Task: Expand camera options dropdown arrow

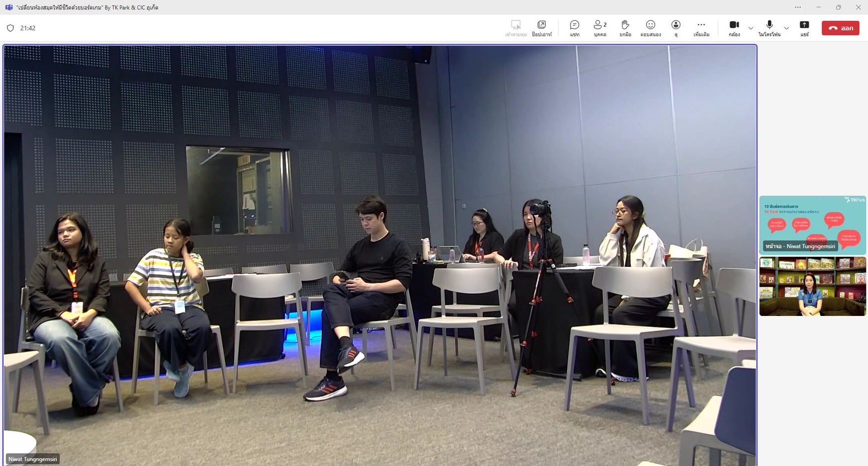Action: tap(751, 28)
